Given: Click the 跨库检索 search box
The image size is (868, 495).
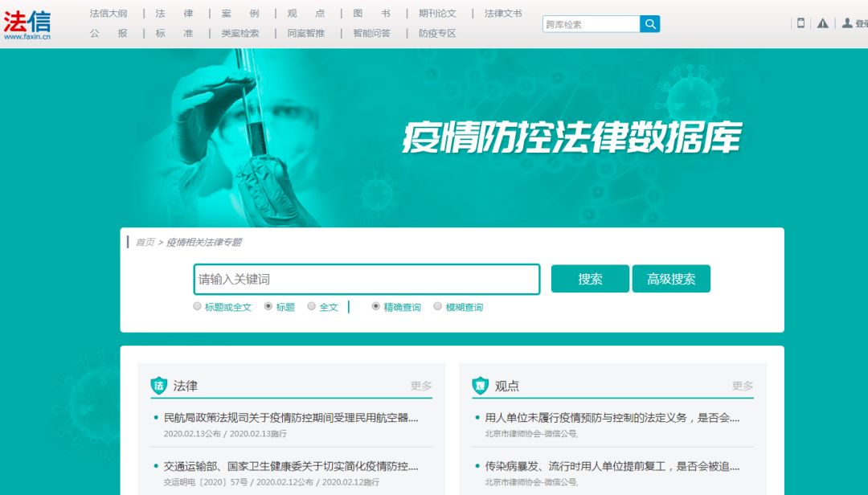Looking at the screenshot, I should (x=591, y=23).
